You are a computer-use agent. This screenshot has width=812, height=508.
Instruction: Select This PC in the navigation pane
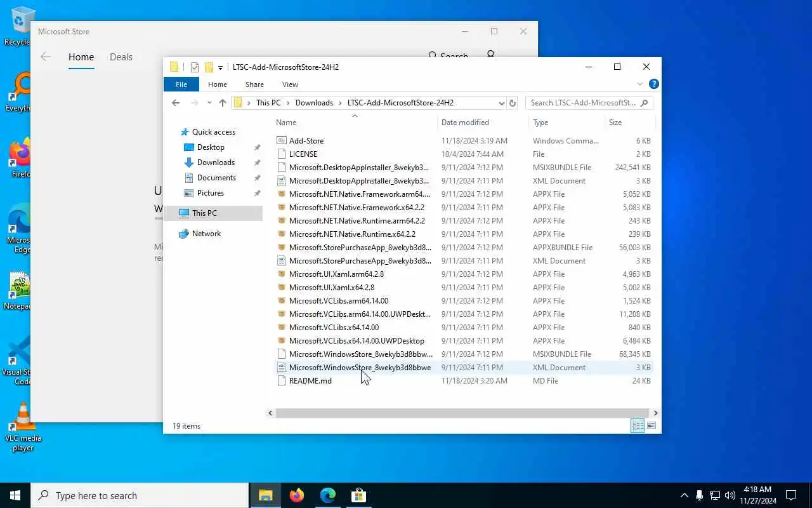click(204, 213)
